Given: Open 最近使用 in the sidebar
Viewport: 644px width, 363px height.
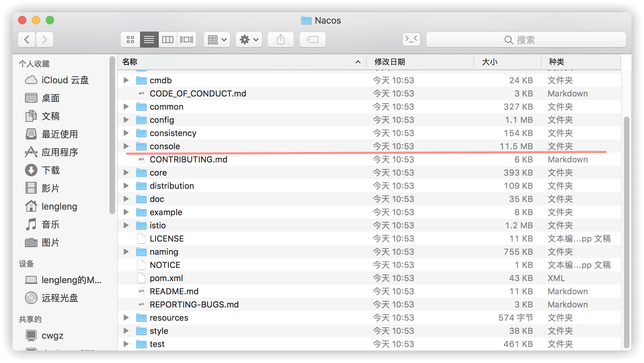Looking at the screenshot, I should (x=51, y=134).
